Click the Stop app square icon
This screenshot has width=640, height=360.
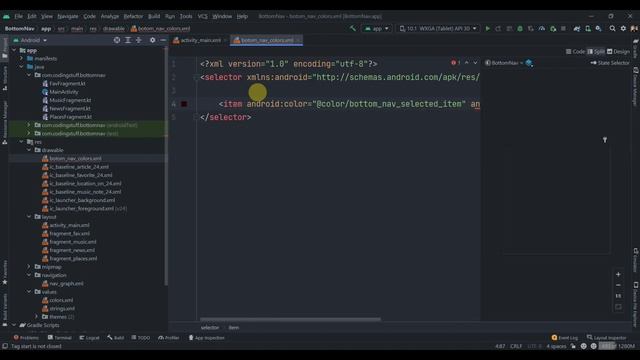[x=563, y=29]
